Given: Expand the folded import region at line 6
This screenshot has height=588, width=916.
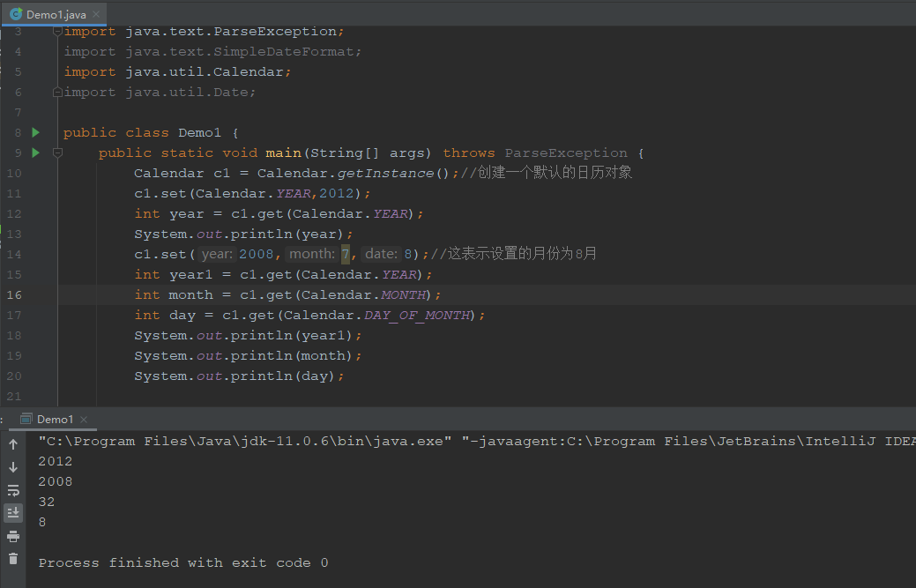Looking at the screenshot, I should [56, 92].
